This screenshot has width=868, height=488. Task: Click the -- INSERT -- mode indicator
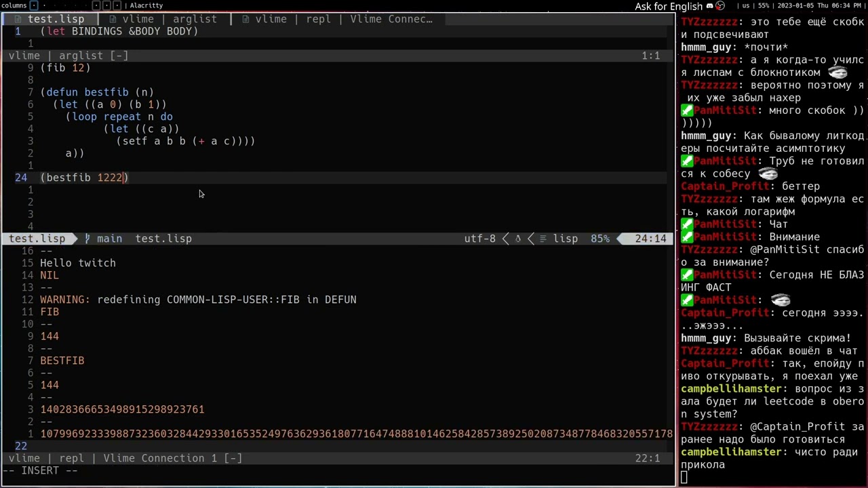[40, 470]
